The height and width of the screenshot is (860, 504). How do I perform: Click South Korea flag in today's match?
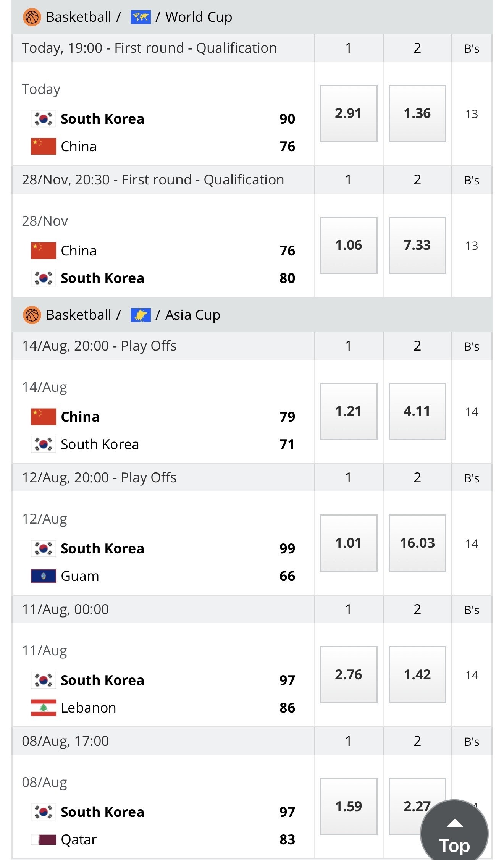[43, 119]
